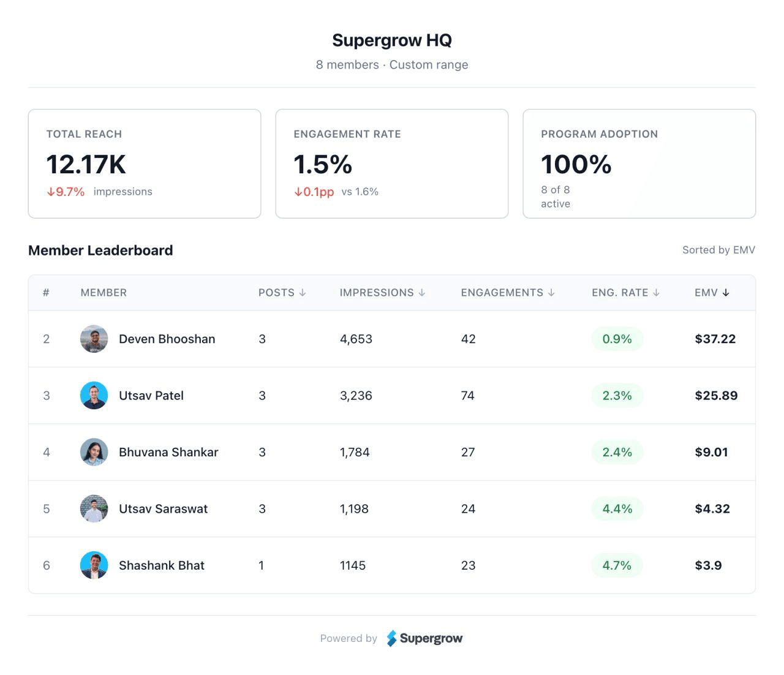The height and width of the screenshot is (675, 784).
Task: Open Utsav Patel's profile avatar
Action: point(94,396)
